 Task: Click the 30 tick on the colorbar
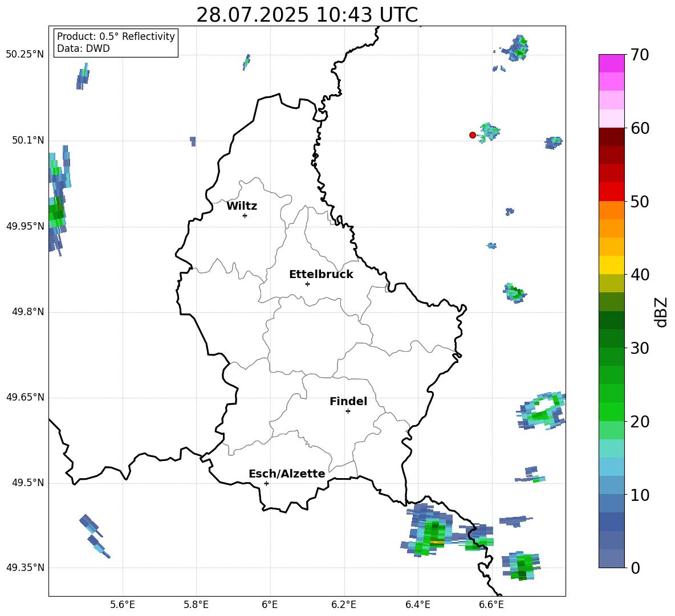(640, 348)
